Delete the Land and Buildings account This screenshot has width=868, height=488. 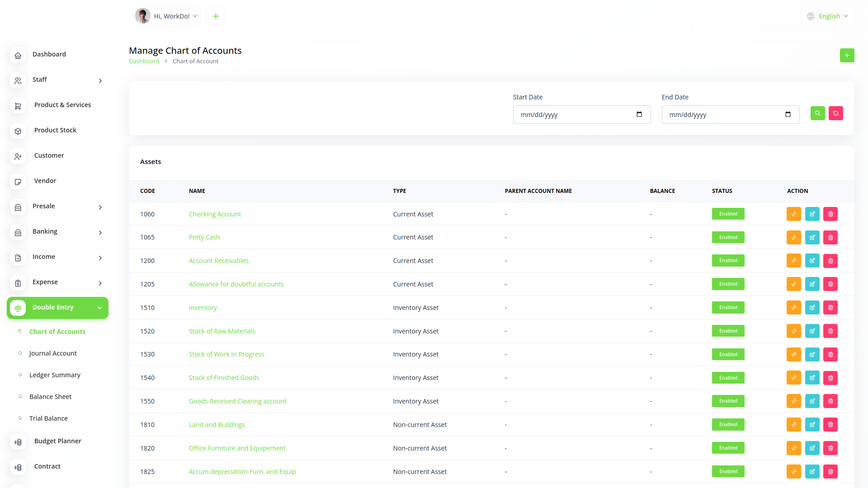point(830,425)
